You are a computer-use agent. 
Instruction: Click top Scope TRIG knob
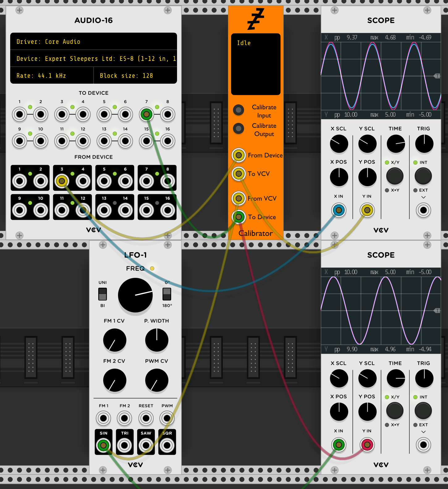(x=424, y=144)
